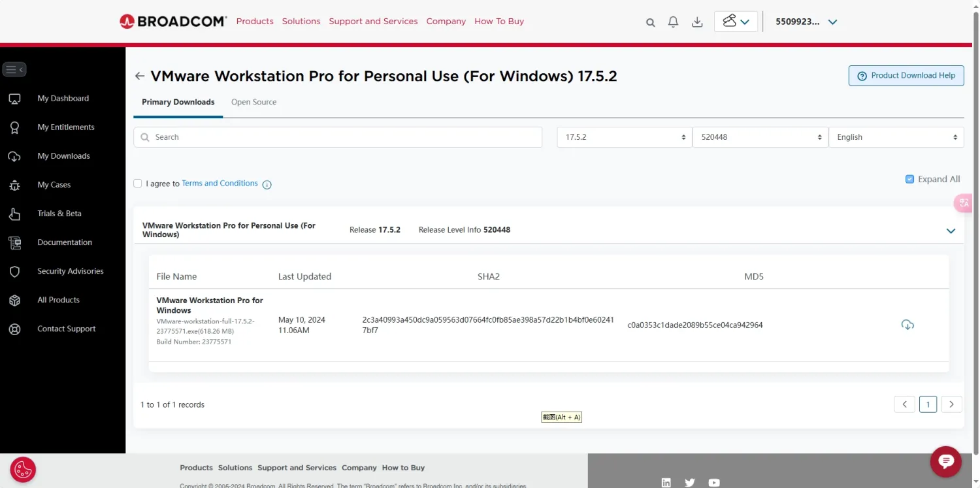This screenshot has height=488, width=980.
Task: Click the Trials & Beta hand icon
Action: coord(14,214)
